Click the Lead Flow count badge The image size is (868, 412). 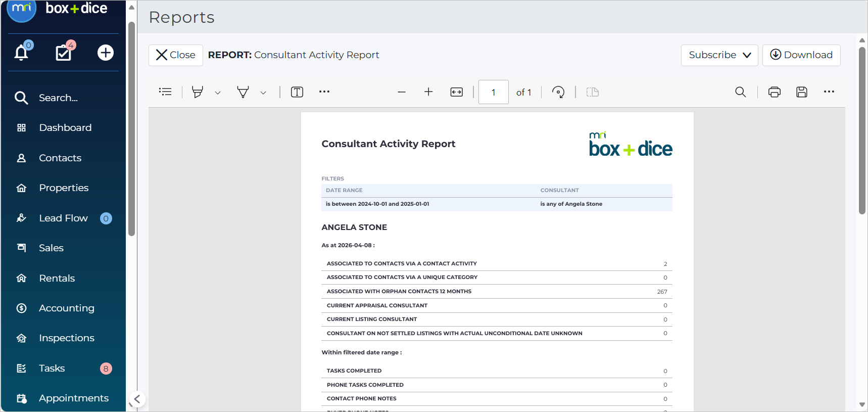(106, 218)
